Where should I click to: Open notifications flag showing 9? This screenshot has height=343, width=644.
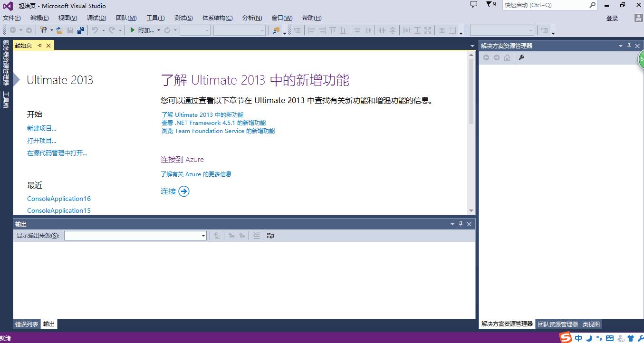pos(491,4)
